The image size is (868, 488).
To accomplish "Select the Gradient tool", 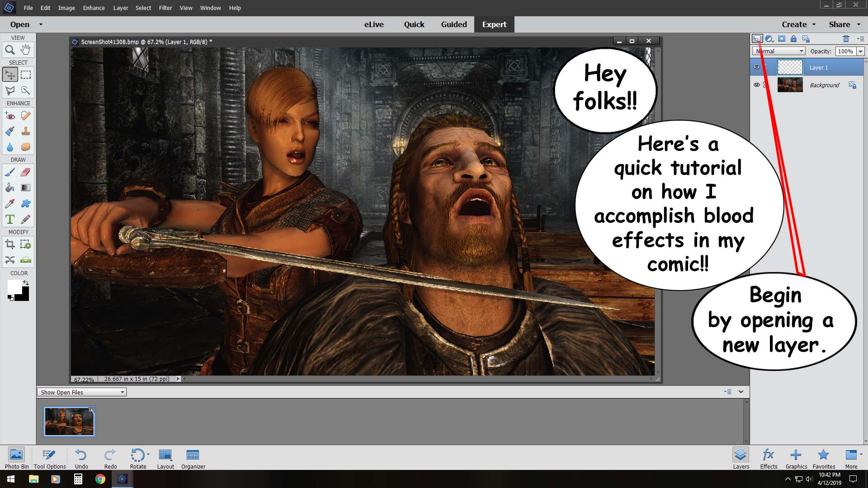I will [x=26, y=188].
